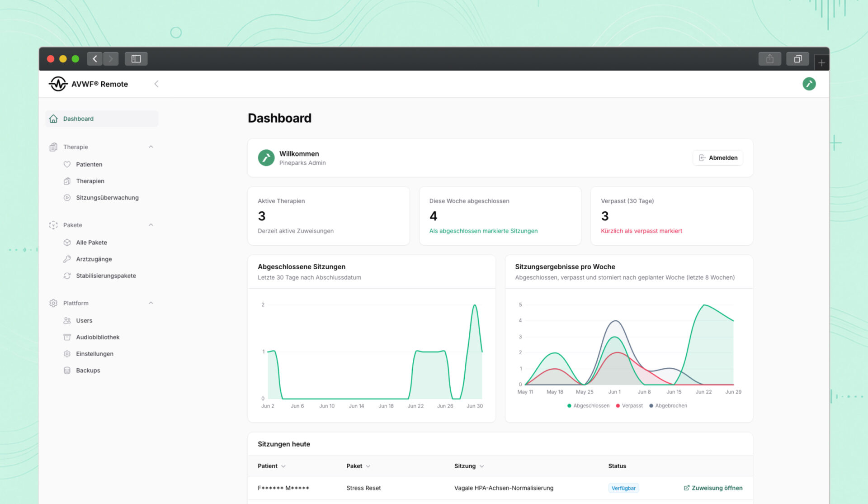Click the Plattform gear icon

pyautogui.click(x=53, y=303)
